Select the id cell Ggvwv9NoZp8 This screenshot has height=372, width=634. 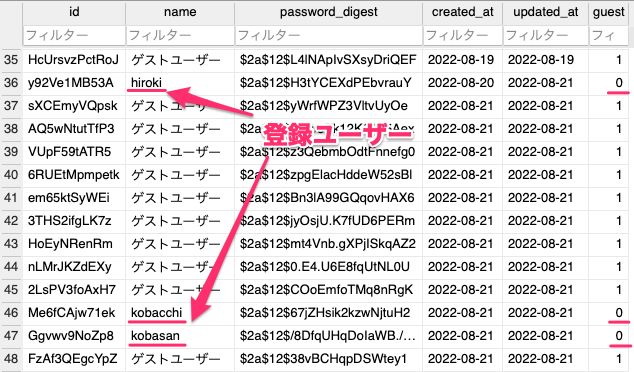[74, 336]
